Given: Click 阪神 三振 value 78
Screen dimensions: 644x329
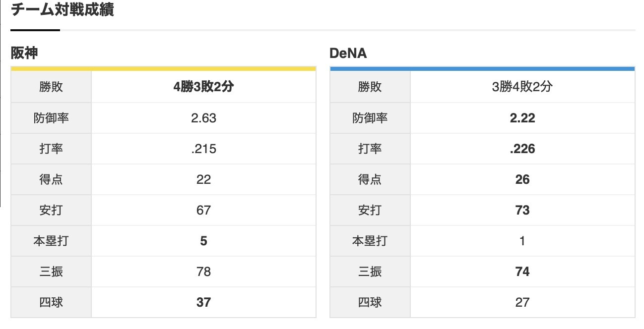Looking at the screenshot, I should 203,272.
